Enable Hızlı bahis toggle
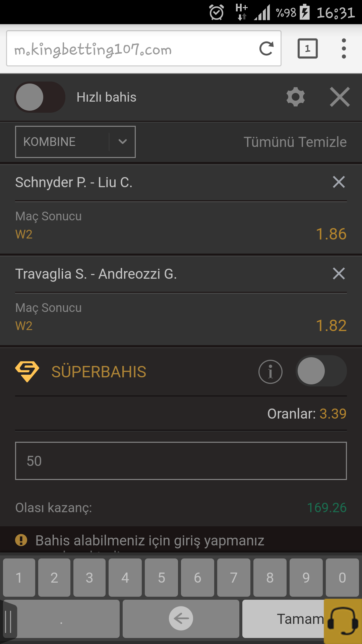This screenshot has width=362, height=644. click(x=40, y=97)
